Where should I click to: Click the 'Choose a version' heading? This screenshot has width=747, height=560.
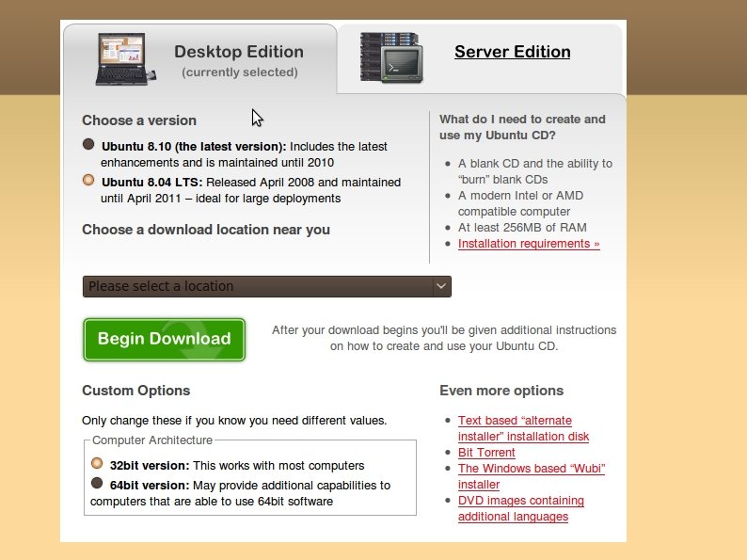coord(139,120)
